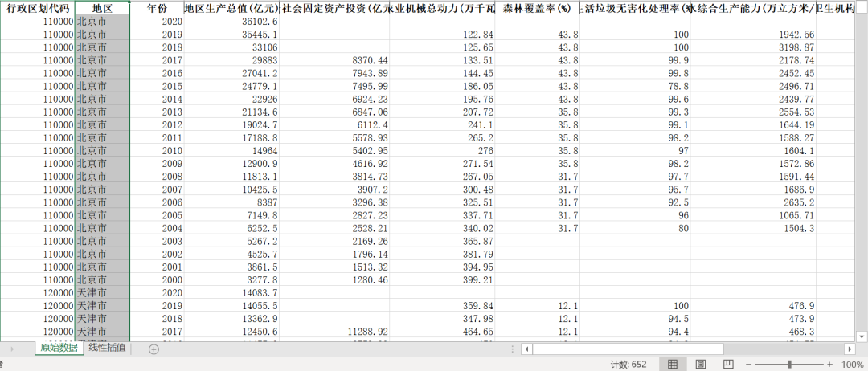Select the 森林覆盖率(%) header cell
The image size is (868, 371).
(x=538, y=8)
